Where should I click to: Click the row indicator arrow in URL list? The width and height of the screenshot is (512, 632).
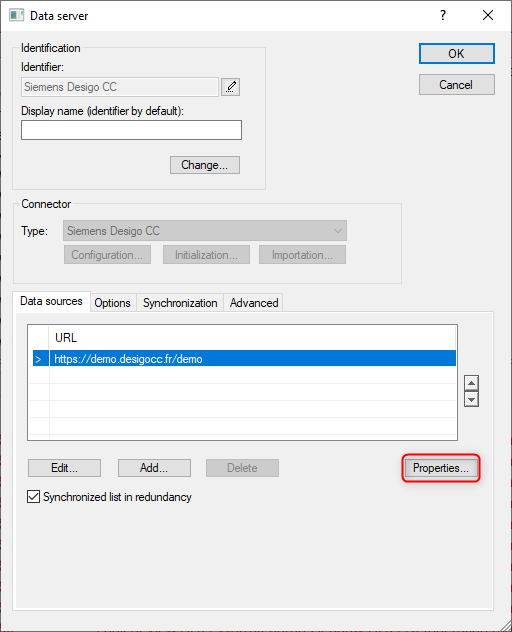click(38, 359)
